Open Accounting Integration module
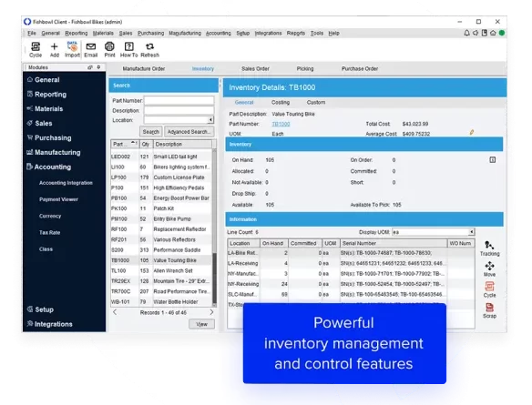This screenshot has height=405, width=532. (x=66, y=183)
